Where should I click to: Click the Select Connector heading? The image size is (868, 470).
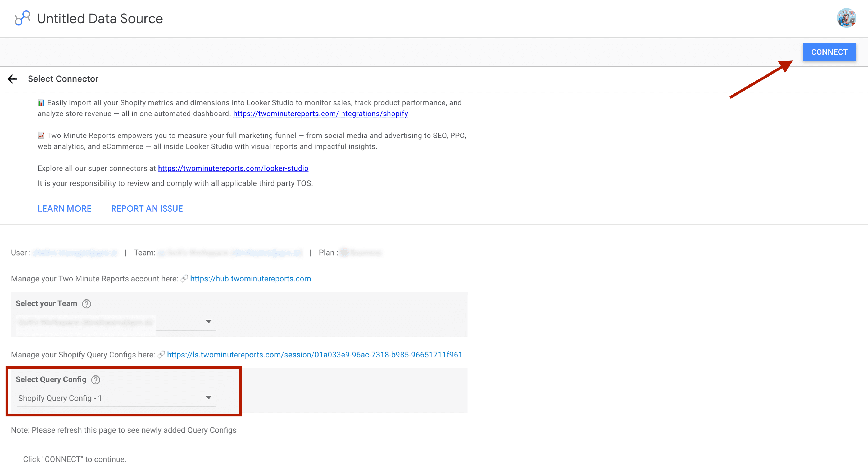[x=63, y=79]
